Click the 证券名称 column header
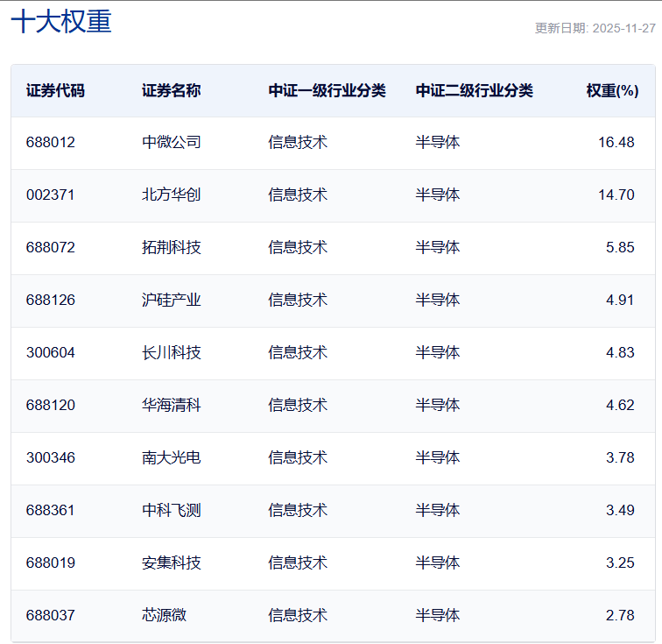Image resolution: width=662 pixels, height=644 pixels. [171, 90]
